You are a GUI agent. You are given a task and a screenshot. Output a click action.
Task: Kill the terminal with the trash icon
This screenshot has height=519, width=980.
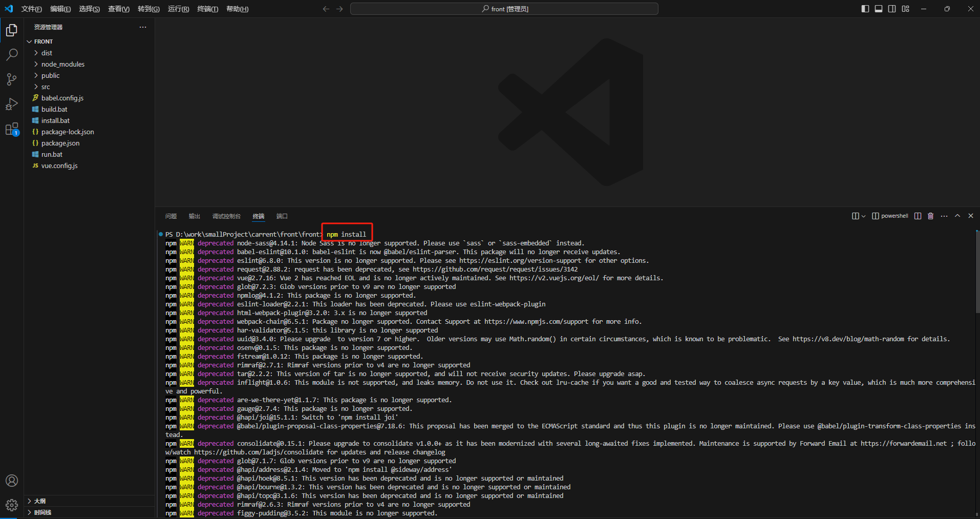coord(931,216)
